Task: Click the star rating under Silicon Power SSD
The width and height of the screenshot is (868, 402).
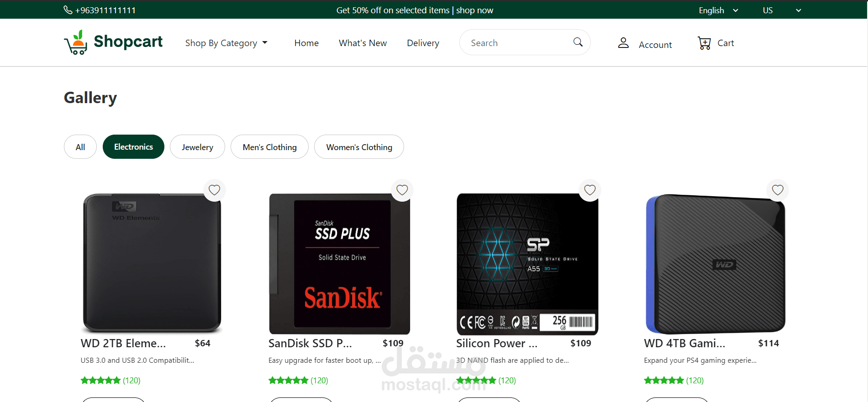Action: pos(476,380)
